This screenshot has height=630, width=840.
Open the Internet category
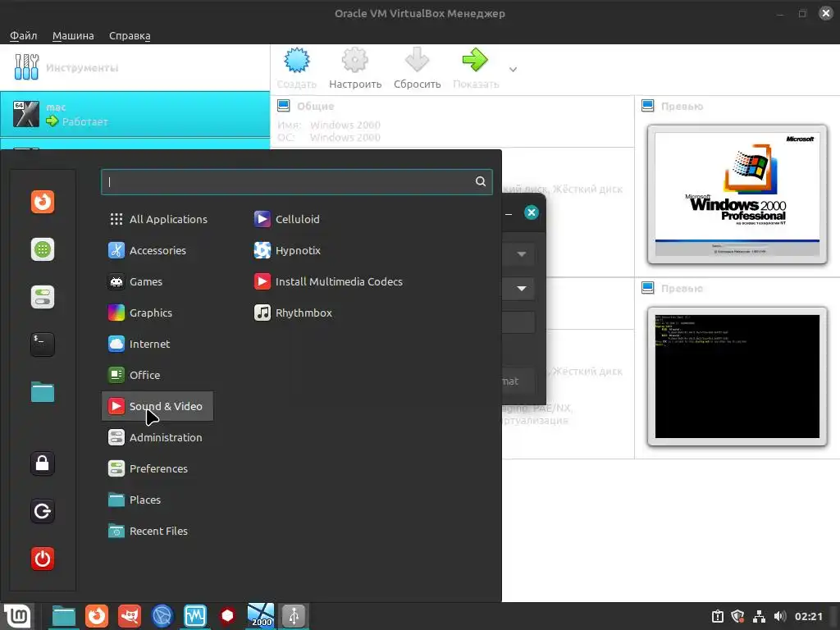[x=157, y=344]
